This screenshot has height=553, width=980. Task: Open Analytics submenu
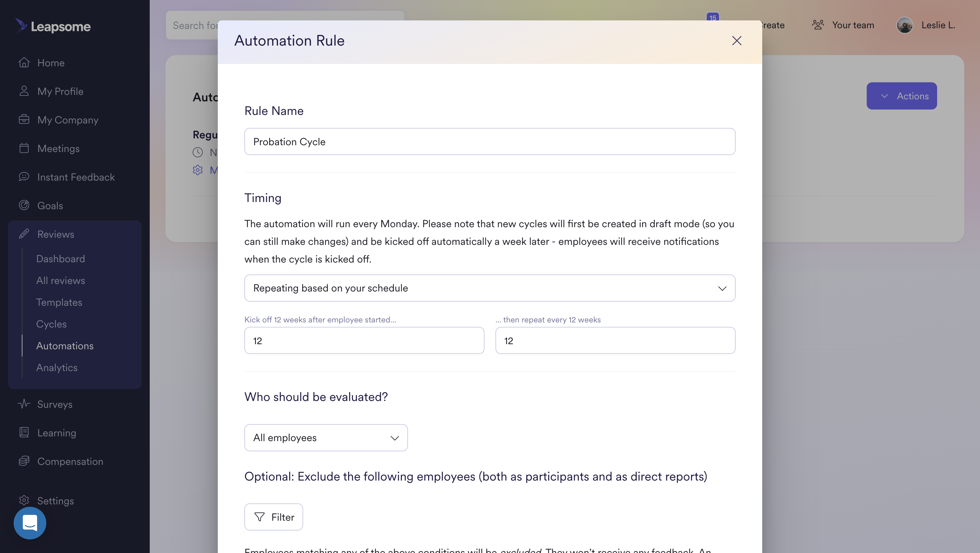(57, 367)
